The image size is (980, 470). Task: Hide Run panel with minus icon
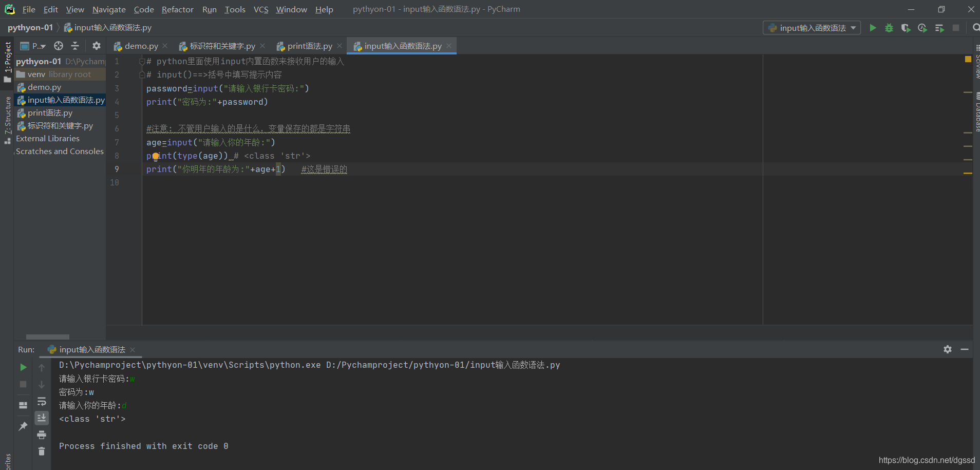pos(965,349)
